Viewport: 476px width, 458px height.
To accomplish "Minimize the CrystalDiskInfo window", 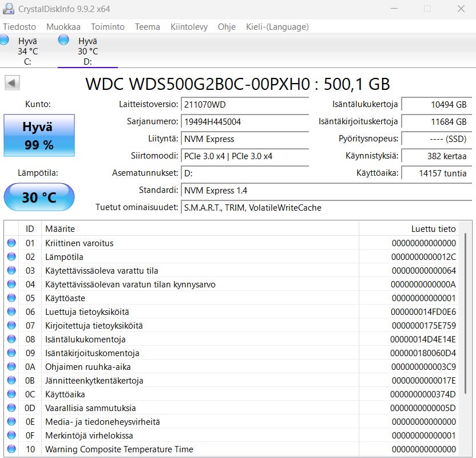I will [x=394, y=9].
